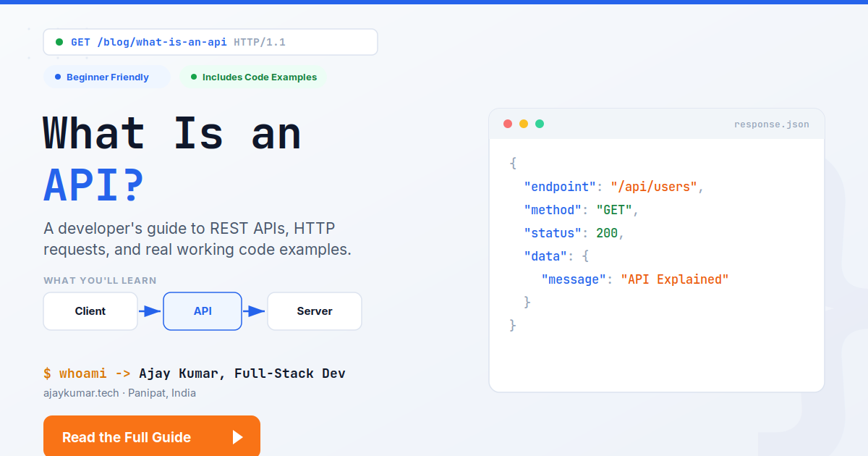Click the green status dot beside GET
868x456 pixels.
(x=59, y=42)
